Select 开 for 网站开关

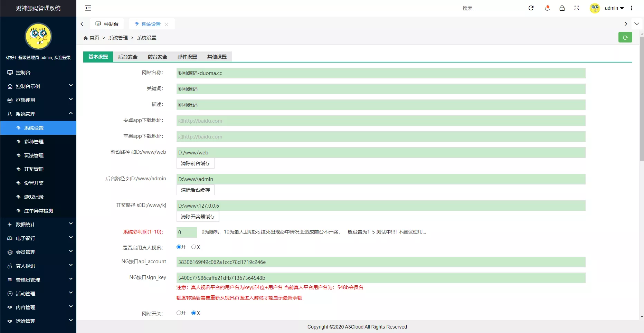(179, 313)
